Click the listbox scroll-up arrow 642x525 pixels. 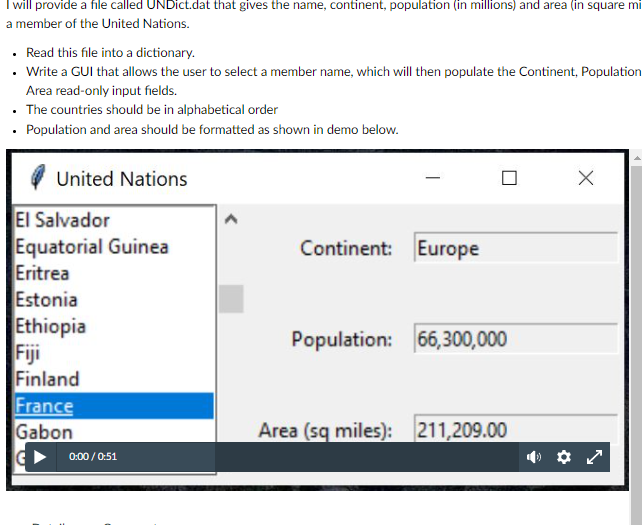(231, 219)
